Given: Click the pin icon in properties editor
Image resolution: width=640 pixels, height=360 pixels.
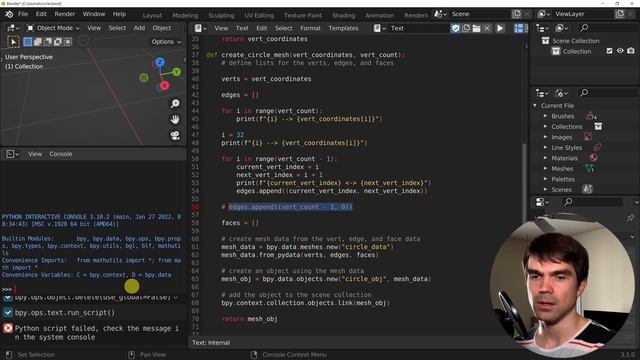Looking at the screenshot, I should (630, 218).
